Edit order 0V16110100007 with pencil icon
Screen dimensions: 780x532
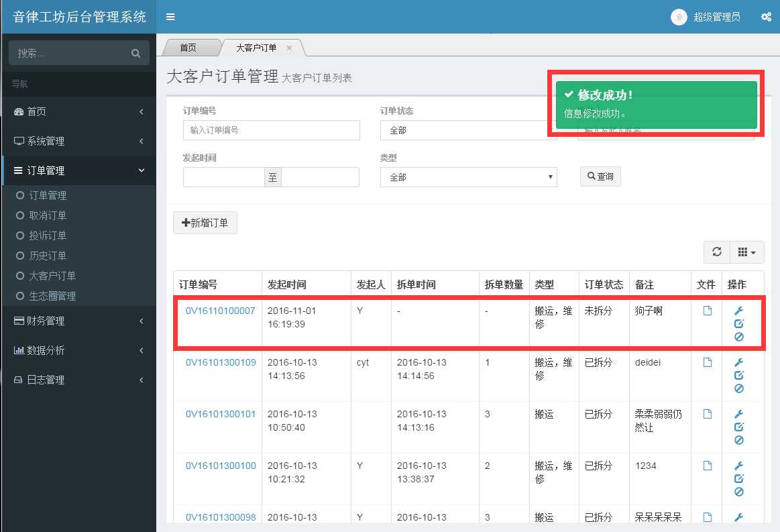(x=738, y=323)
